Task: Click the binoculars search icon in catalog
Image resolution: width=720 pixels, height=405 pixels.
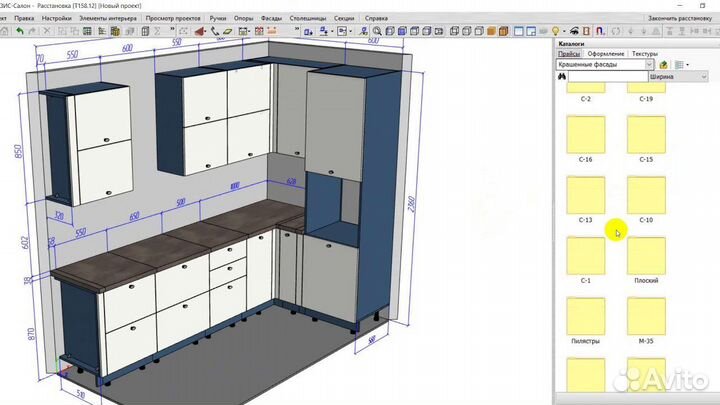Action: 562,76
